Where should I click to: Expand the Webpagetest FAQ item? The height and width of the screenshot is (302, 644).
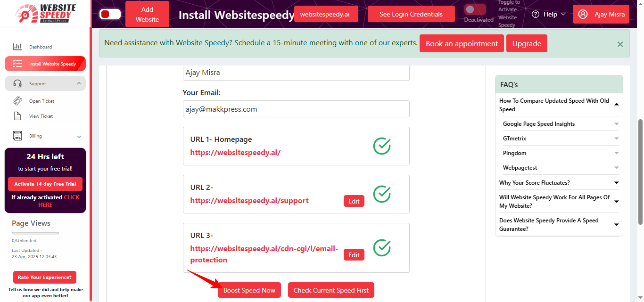coord(561,168)
